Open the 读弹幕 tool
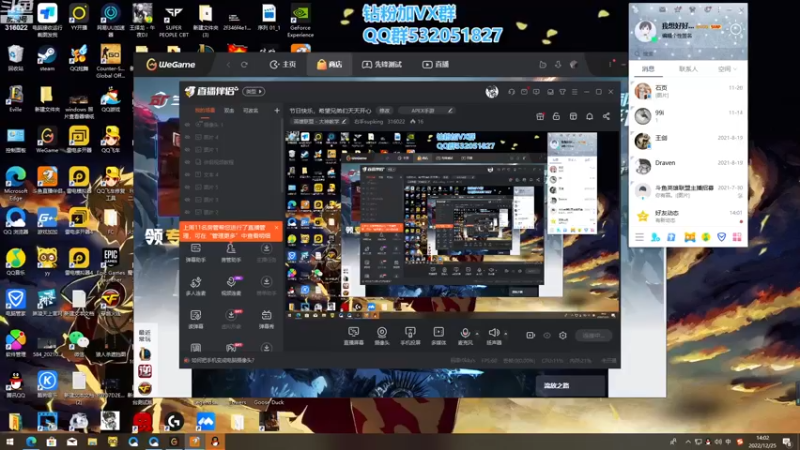Viewport: 800px width, 450px height. click(x=195, y=319)
